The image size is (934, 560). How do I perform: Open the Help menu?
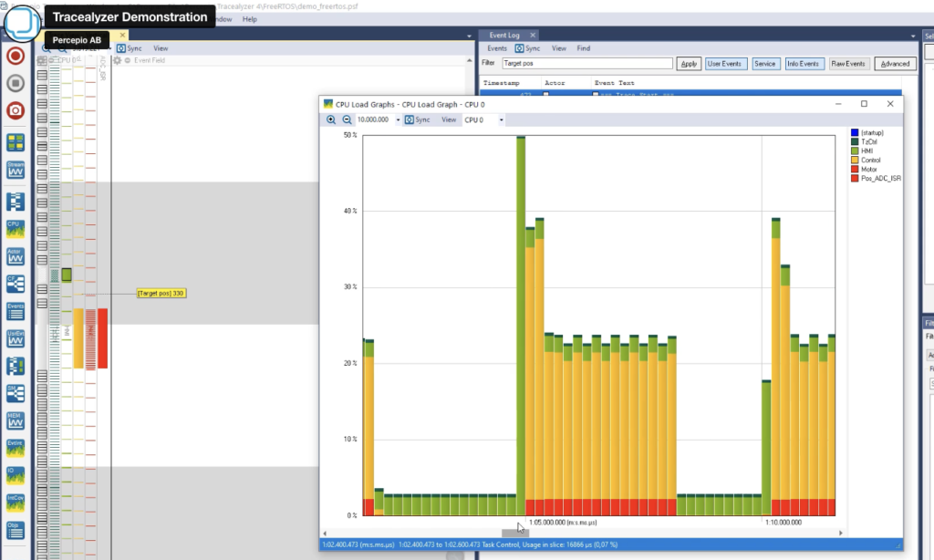pos(250,19)
